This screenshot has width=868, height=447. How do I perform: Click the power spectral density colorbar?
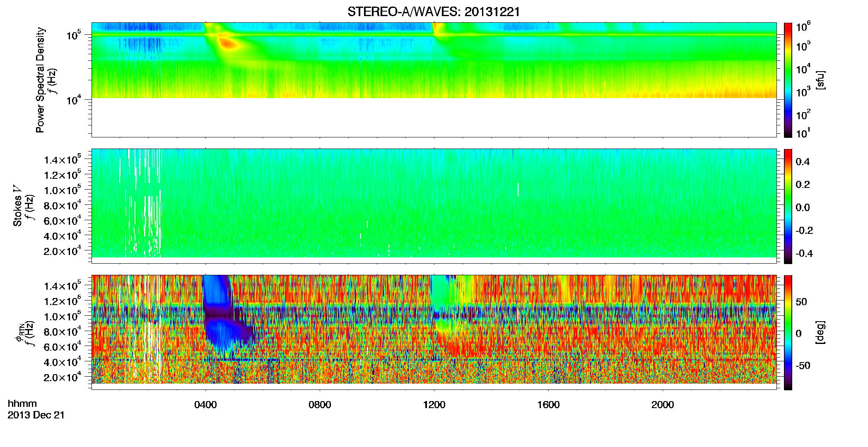(788, 80)
